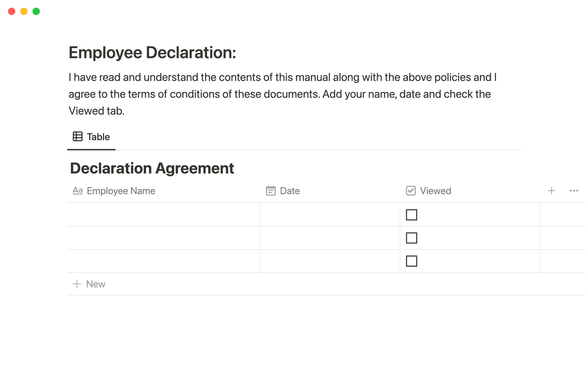
Task: Click the Viewed column checkbox icon
Action: pyautogui.click(x=411, y=191)
